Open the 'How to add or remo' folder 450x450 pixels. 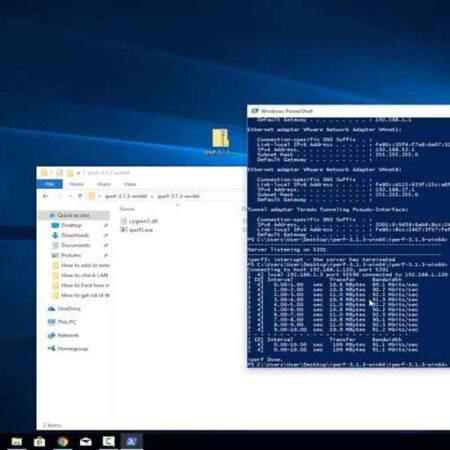point(81,265)
